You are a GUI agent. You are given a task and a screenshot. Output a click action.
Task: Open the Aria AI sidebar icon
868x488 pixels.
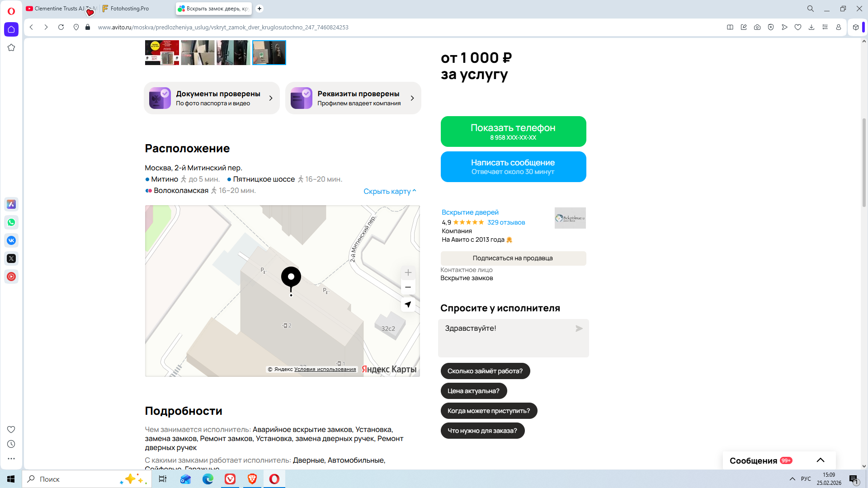coord(11,204)
